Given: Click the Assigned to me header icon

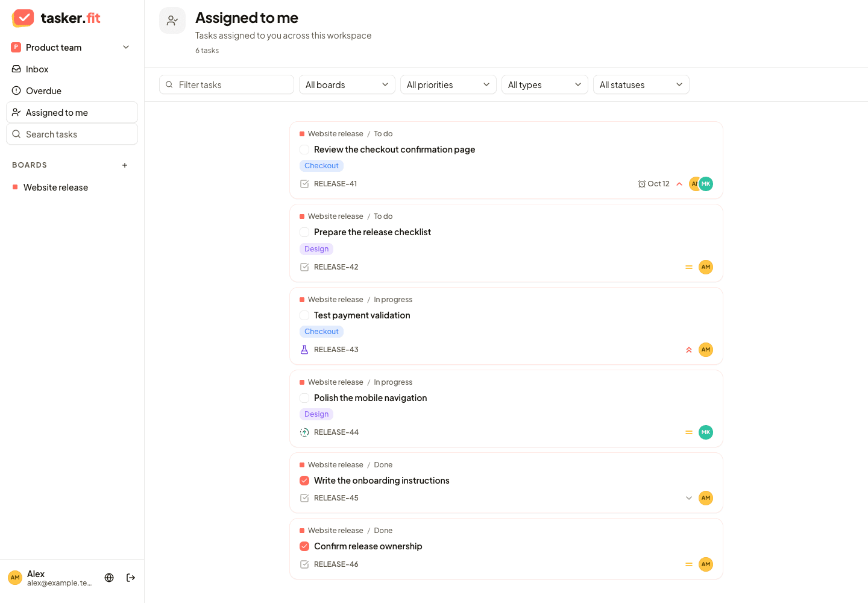Looking at the screenshot, I should [172, 21].
